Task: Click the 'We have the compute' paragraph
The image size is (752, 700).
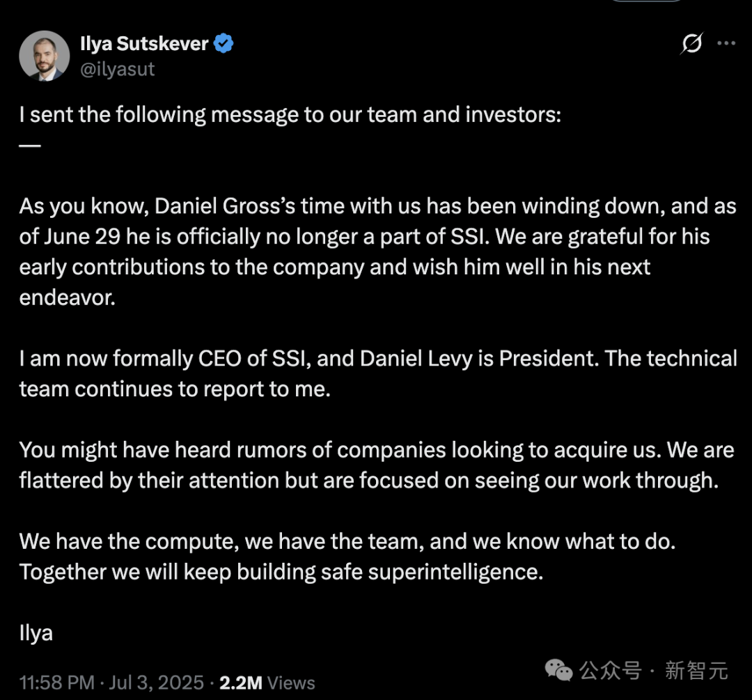Action: 347,557
